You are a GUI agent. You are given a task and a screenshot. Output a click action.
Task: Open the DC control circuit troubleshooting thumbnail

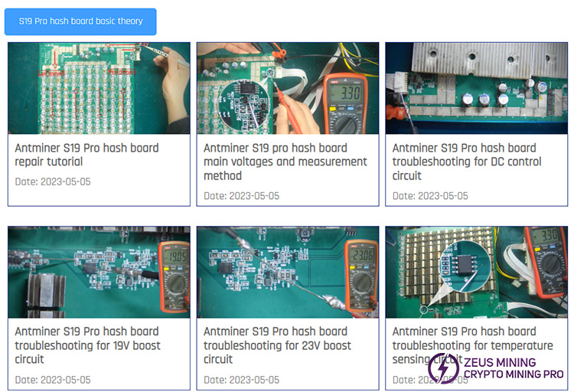tap(477, 88)
